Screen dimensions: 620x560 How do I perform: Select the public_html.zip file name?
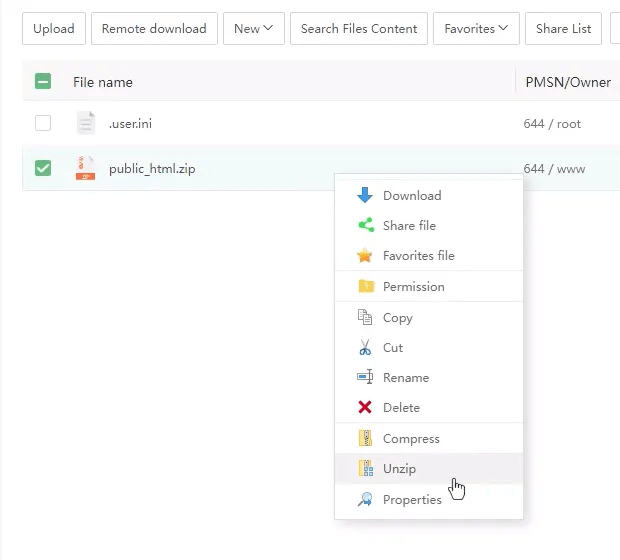(152, 169)
